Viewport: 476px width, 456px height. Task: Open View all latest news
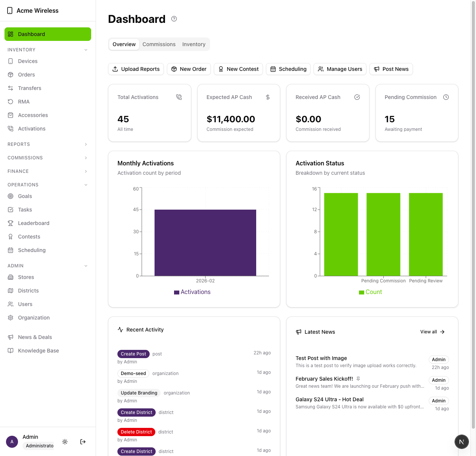(x=432, y=332)
